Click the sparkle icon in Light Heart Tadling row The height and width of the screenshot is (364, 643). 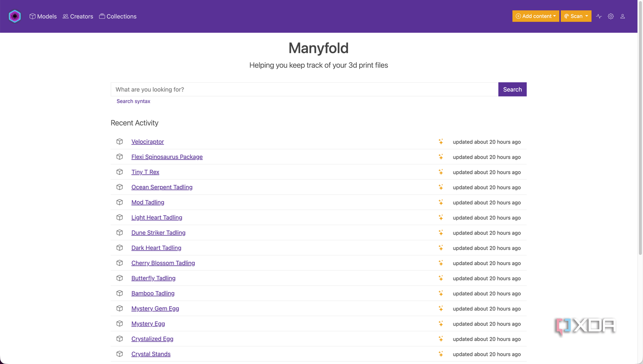point(441,217)
